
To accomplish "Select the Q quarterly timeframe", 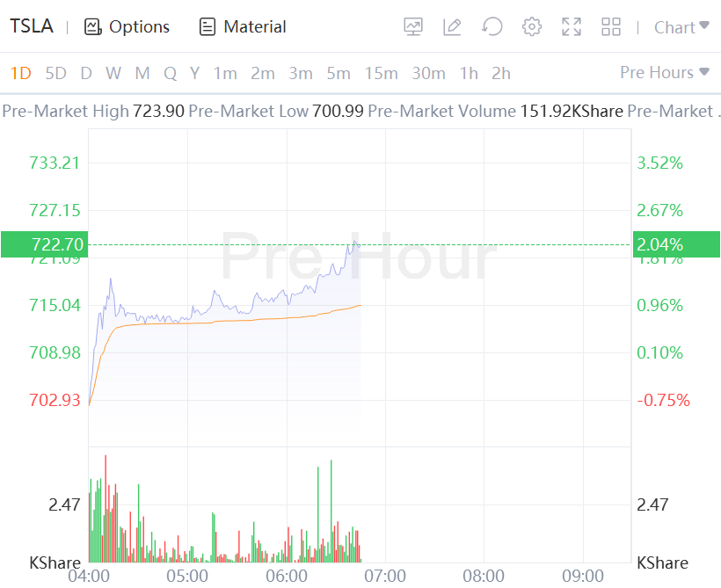I will pyautogui.click(x=170, y=73).
